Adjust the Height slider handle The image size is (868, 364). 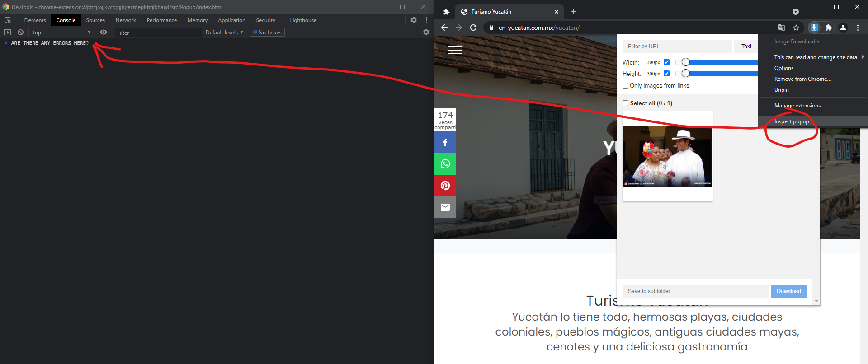(x=686, y=74)
